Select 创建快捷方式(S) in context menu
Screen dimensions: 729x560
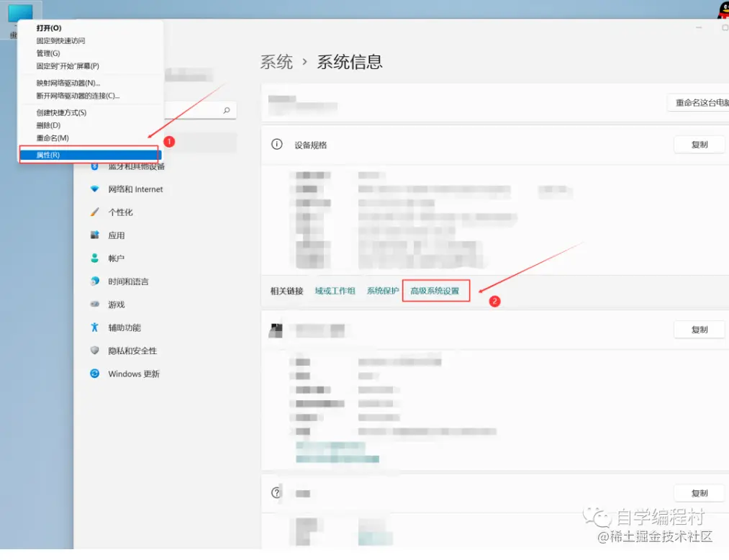[61, 112]
